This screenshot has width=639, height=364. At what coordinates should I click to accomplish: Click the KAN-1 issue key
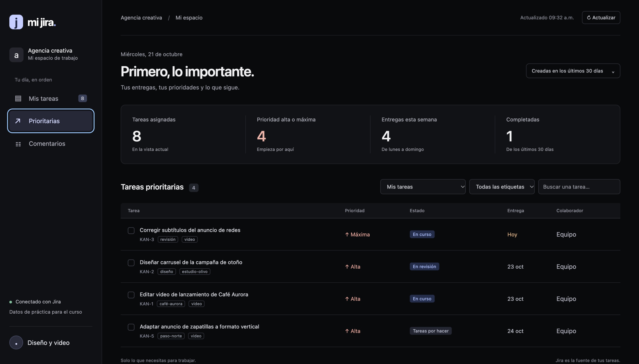point(146,304)
